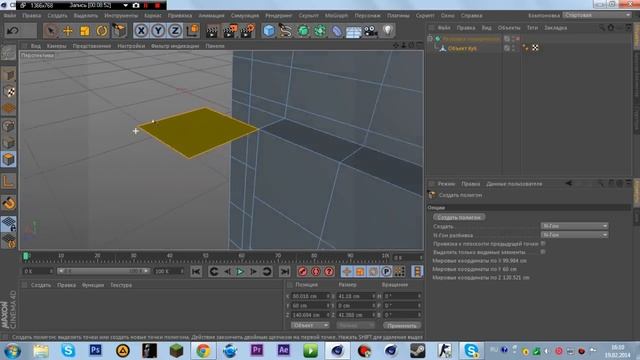Click the snap magnet icon in the left sidebar
Viewport: 640px width, 360px height.
tap(9, 203)
